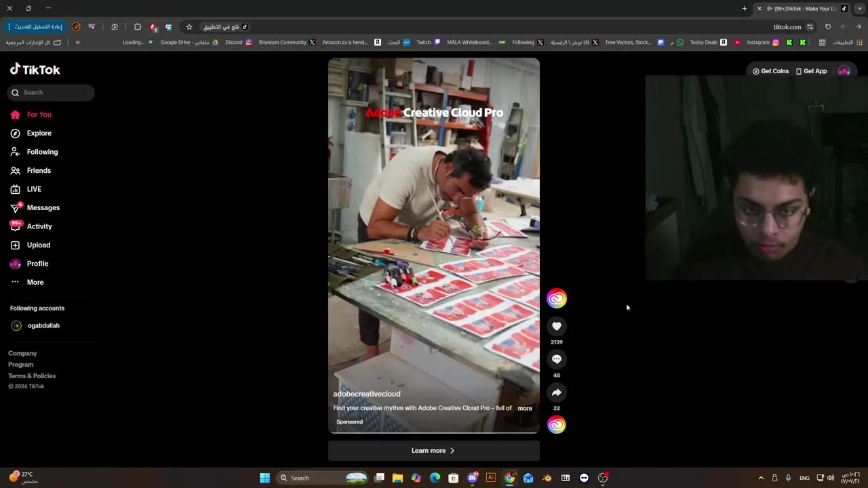Reload the page

[828, 27]
